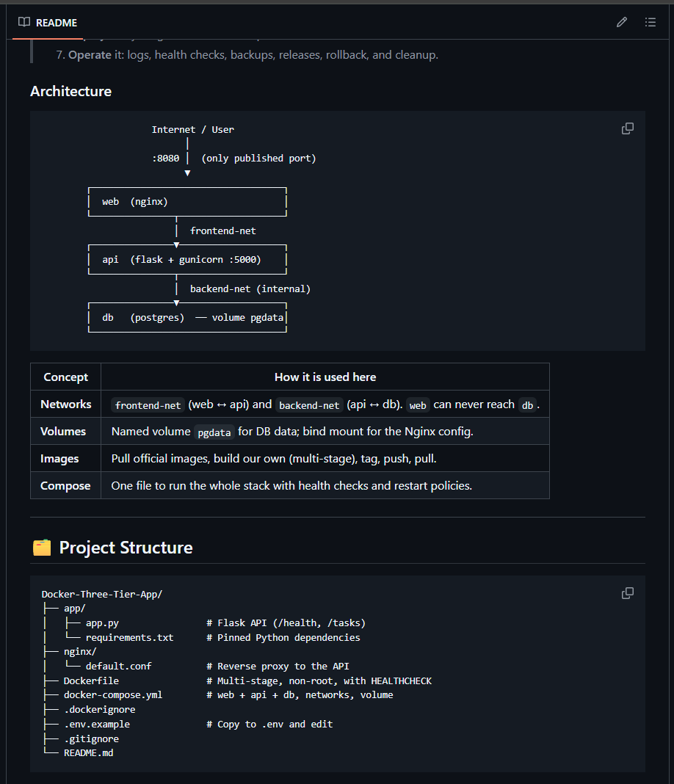Click 'default.conf' in the tree
The width and height of the screenshot is (674, 784).
coord(118,666)
